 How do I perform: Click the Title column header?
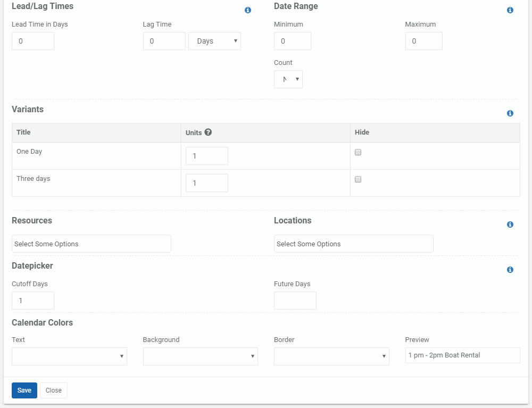click(23, 132)
